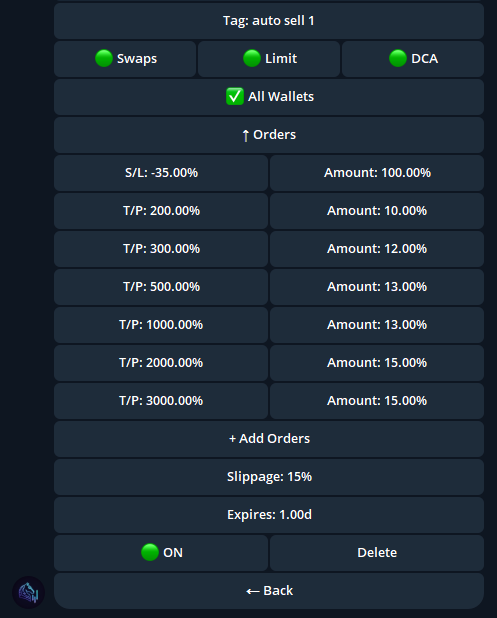The height and width of the screenshot is (618, 497).
Task: Turn off the ON toggle
Action: (161, 553)
